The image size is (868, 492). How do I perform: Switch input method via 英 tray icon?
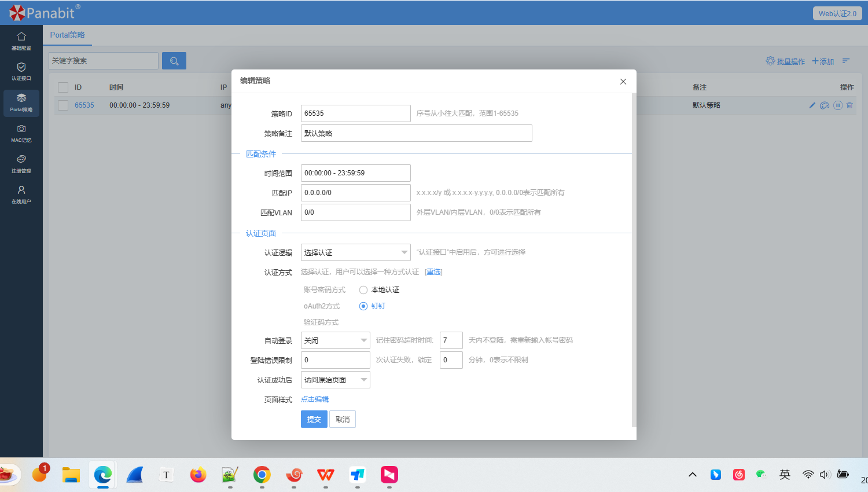785,475
